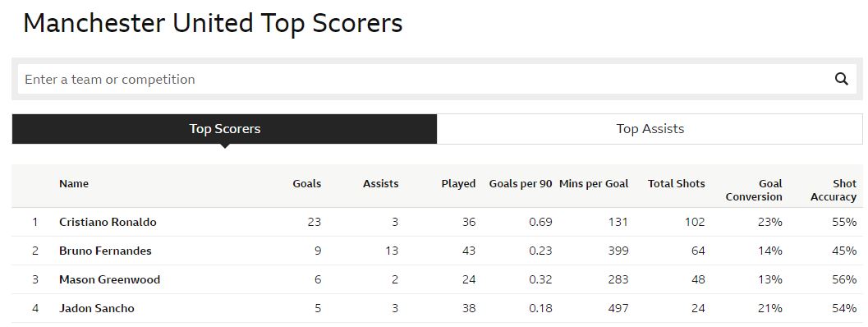Viewport: 868px width, 327px height.
Task: Open Mason Greenwood player link
Action: click(109, 280)
